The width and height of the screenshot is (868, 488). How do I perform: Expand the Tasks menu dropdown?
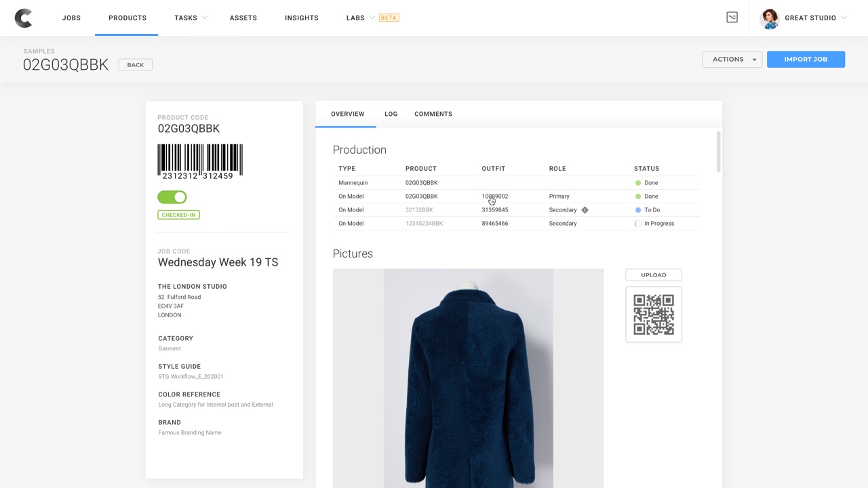point(191,18)
